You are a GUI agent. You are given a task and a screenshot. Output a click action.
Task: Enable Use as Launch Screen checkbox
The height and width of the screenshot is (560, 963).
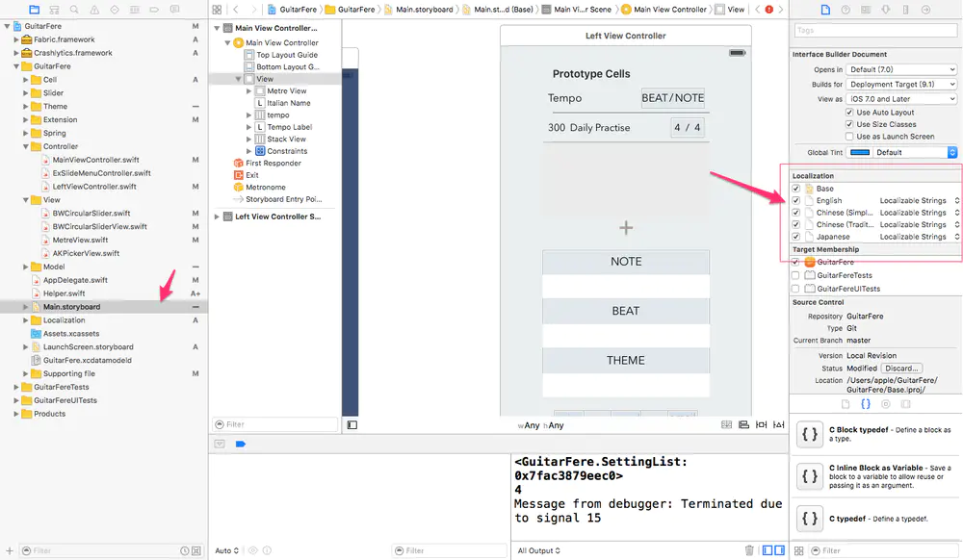pyautogui.click(x=848, y=137)
